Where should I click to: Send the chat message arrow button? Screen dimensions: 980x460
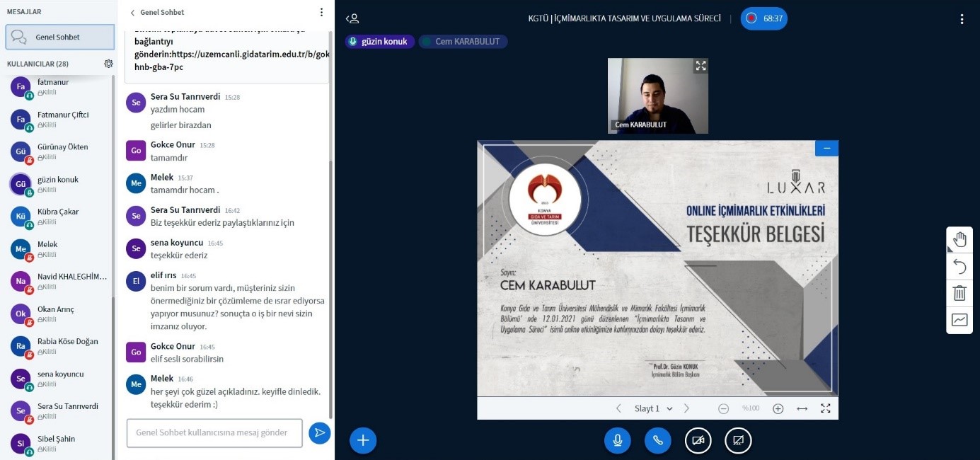(320, 432)
